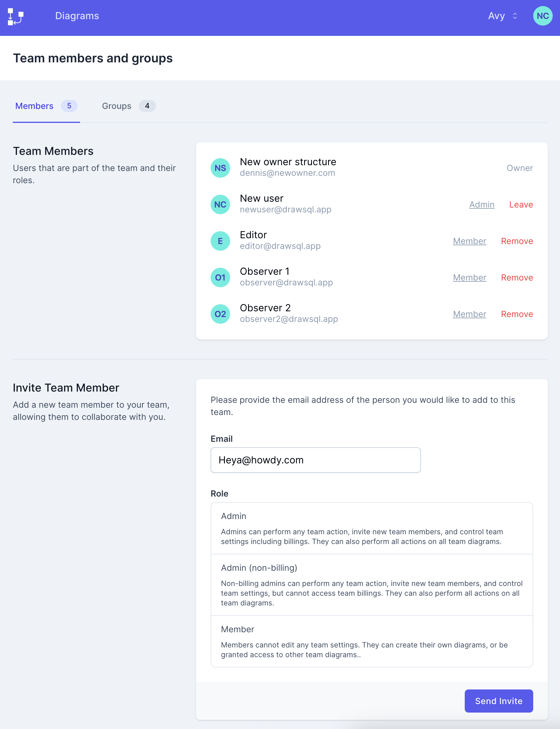Click the Owner role label
Screen dimensions: 560x729
tap(520, 168)
